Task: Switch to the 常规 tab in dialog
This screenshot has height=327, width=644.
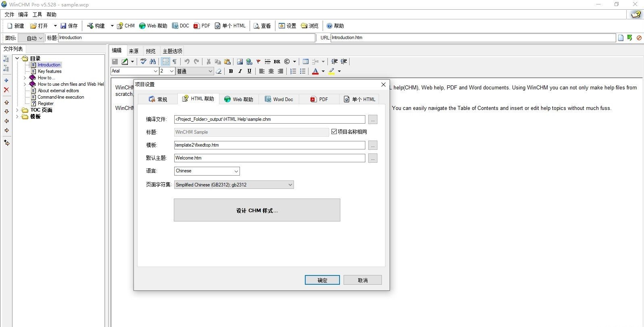Action: point(158,99)
